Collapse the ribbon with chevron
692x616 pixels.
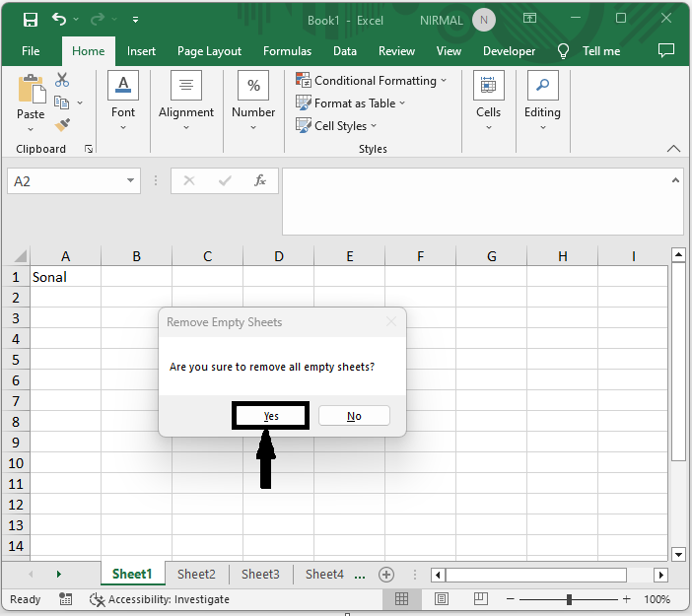pyautogui.click(x=673, y=149)
